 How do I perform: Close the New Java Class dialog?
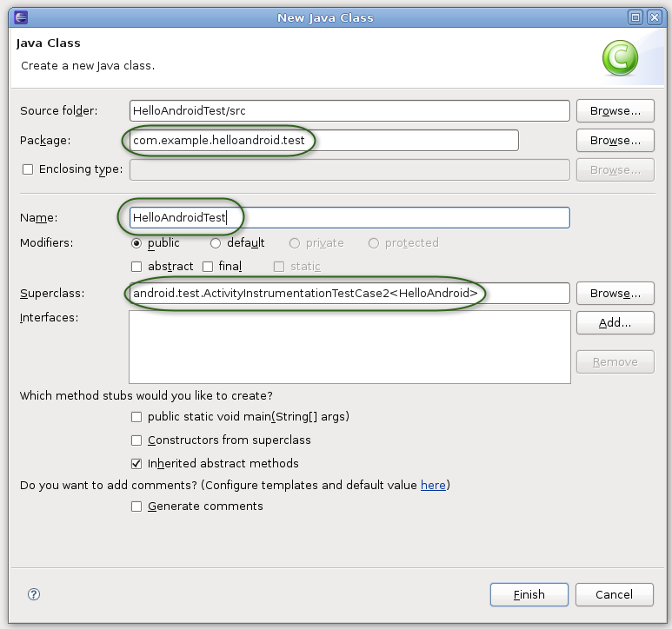coord(653,17)
